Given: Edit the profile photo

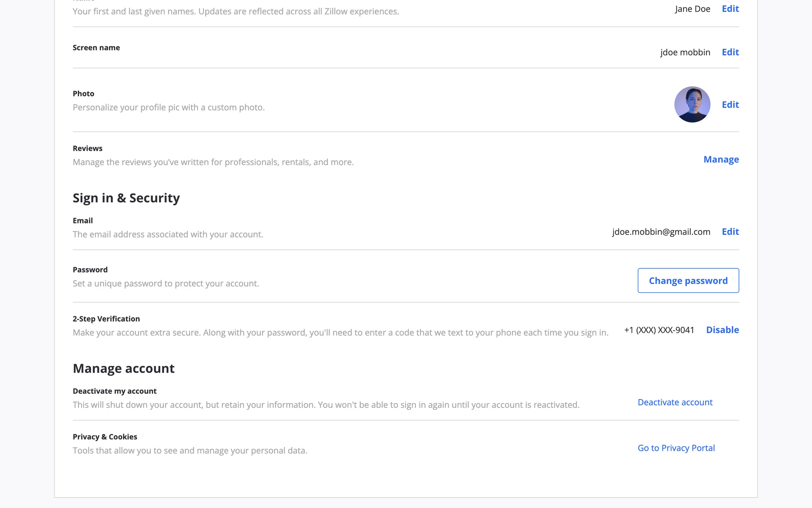Looking at the screenshot, I should pyautogui.click(x=730, y=105).
